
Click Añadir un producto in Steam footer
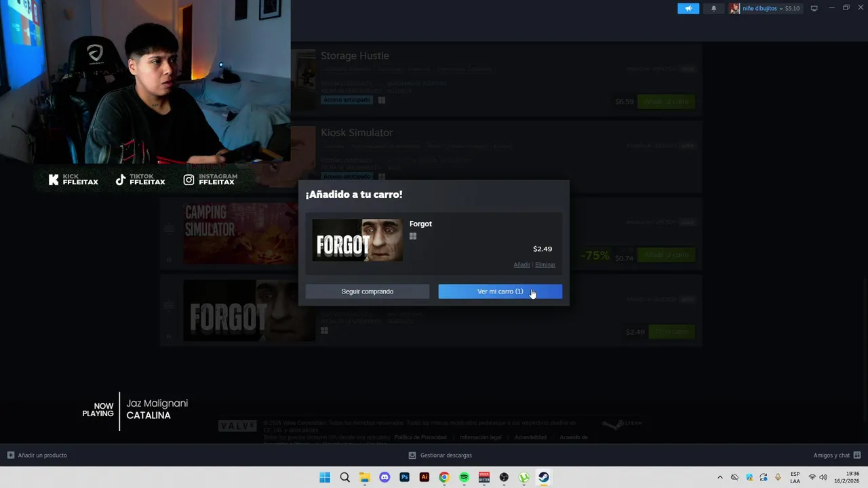tap(42, 455)
